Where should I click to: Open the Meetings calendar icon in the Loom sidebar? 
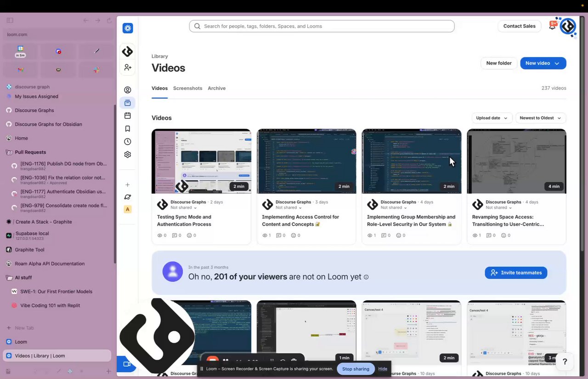[x=128, y=116]
